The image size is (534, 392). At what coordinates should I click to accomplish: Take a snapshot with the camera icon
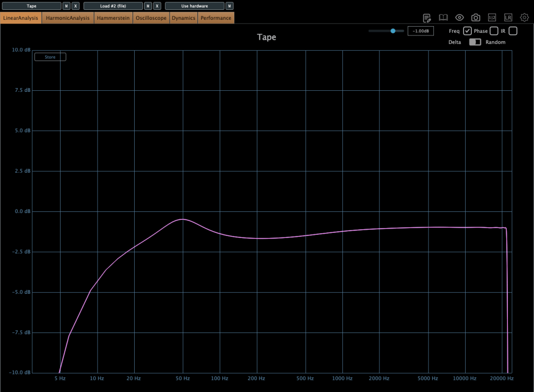point(476,18)
